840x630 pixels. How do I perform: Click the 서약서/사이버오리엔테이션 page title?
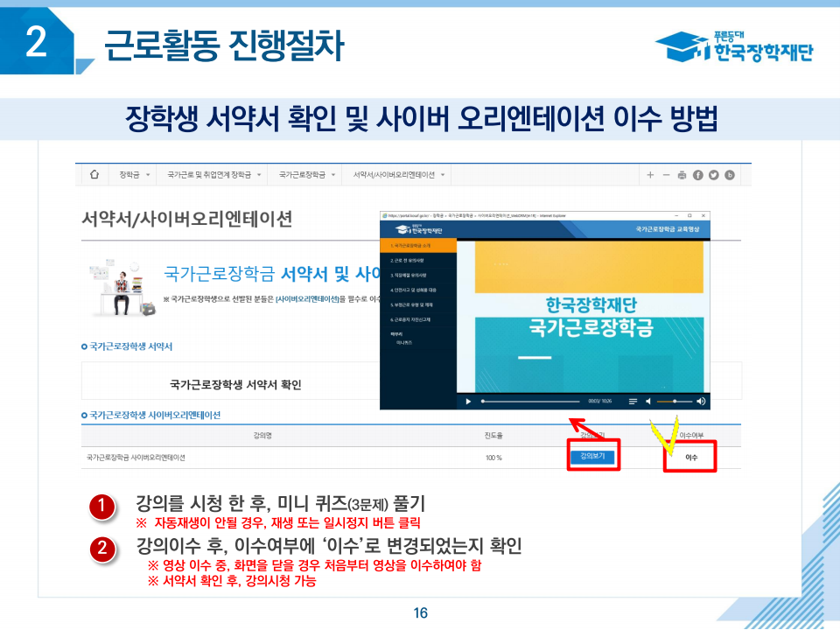tap(187, 219)
